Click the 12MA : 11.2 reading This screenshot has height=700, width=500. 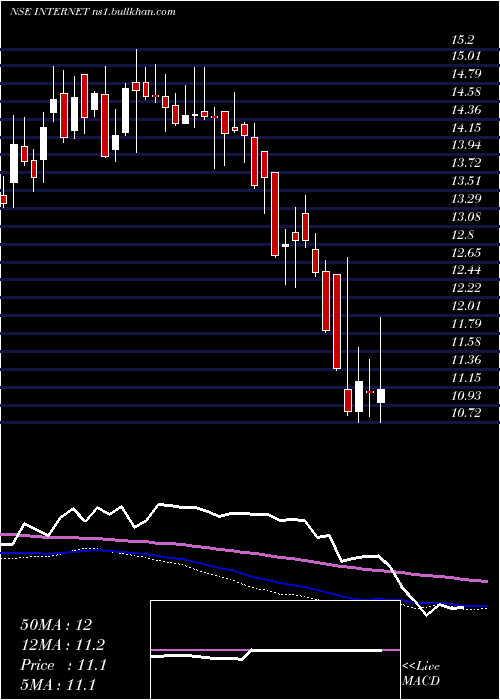click(63, 645)
